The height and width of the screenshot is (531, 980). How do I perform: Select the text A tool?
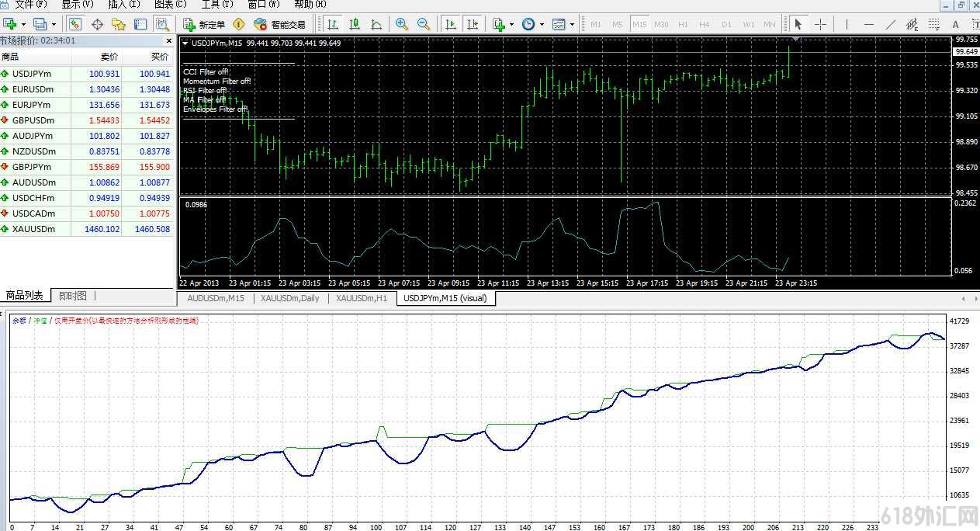957,24
